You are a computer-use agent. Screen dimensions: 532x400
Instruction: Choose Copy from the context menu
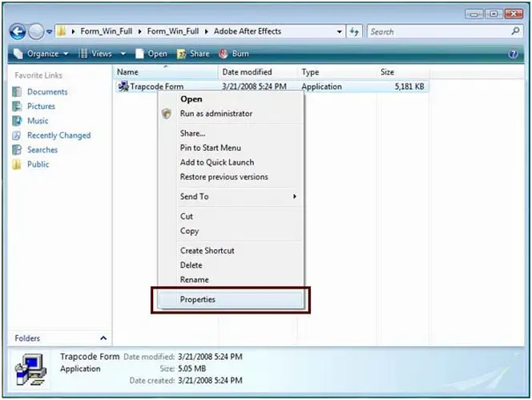coord(231,231)
